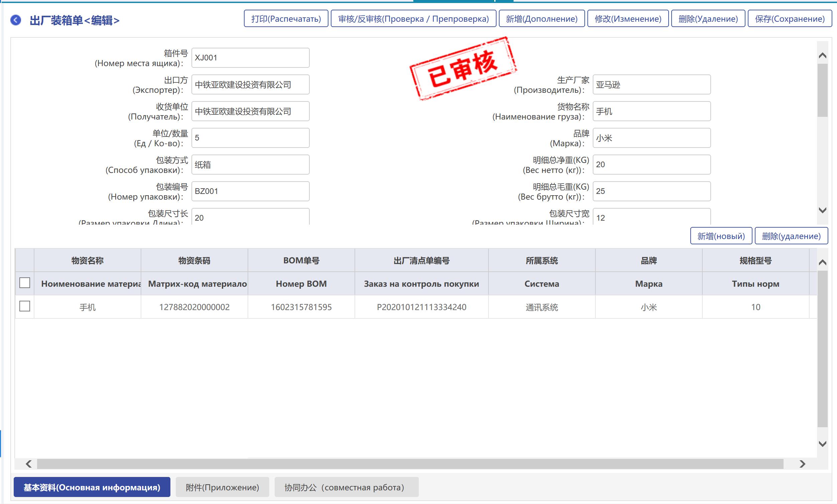The image size is (837, 504).
Task: Click table scroll-up arrow
Action: click(x=822, y=262)
